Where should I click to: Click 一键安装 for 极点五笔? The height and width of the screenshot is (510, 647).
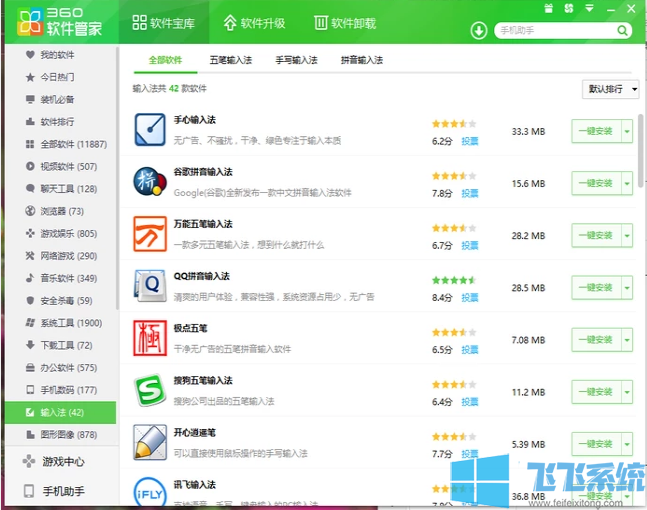point(596,340)
